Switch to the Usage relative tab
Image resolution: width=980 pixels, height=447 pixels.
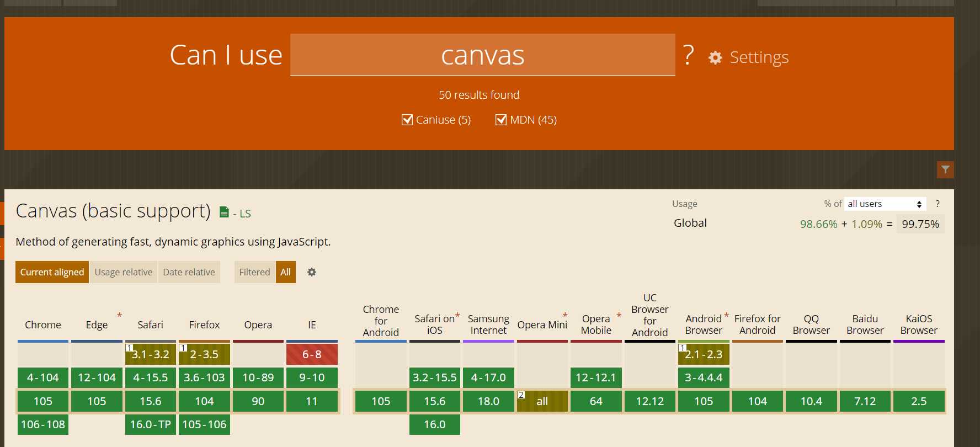point(124,272)
